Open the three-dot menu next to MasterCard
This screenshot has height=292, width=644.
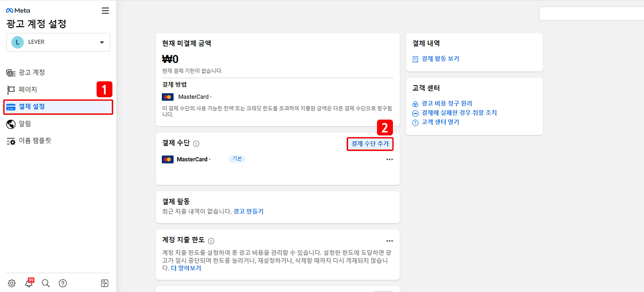tap(390, 160)
